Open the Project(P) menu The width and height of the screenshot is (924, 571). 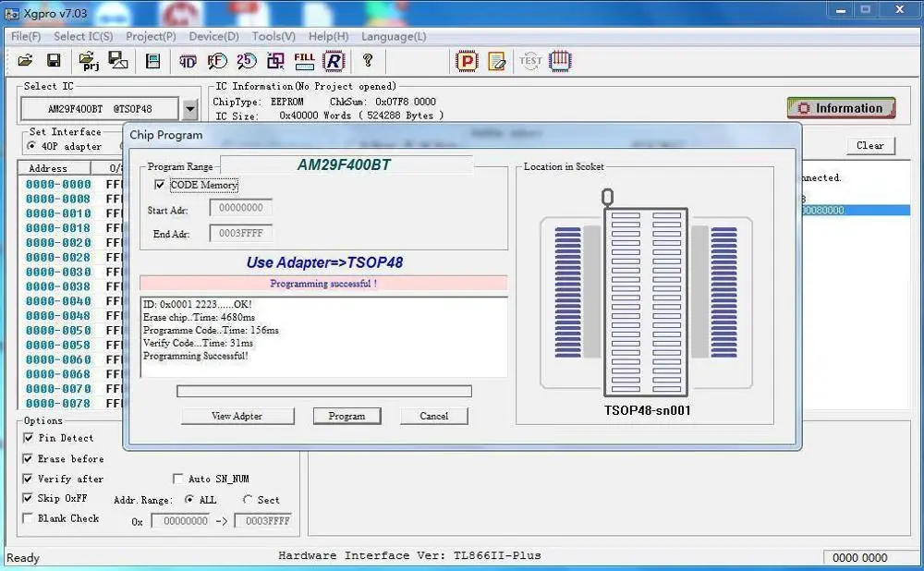(x=151, y=37)
